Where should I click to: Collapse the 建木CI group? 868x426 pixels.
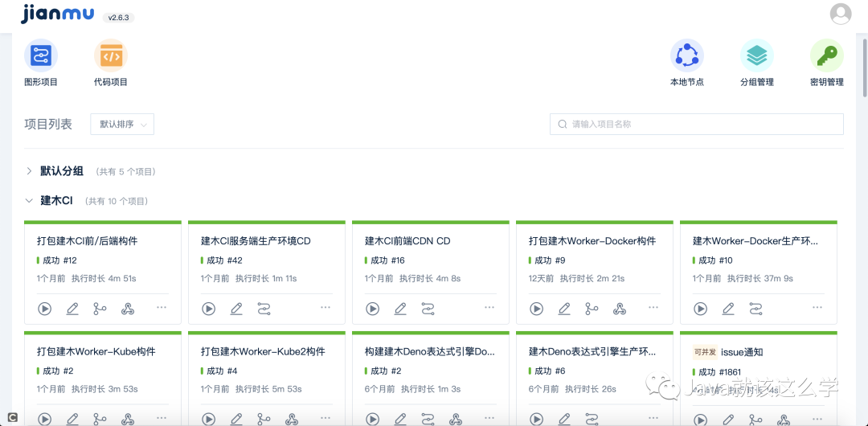point(30,200)
